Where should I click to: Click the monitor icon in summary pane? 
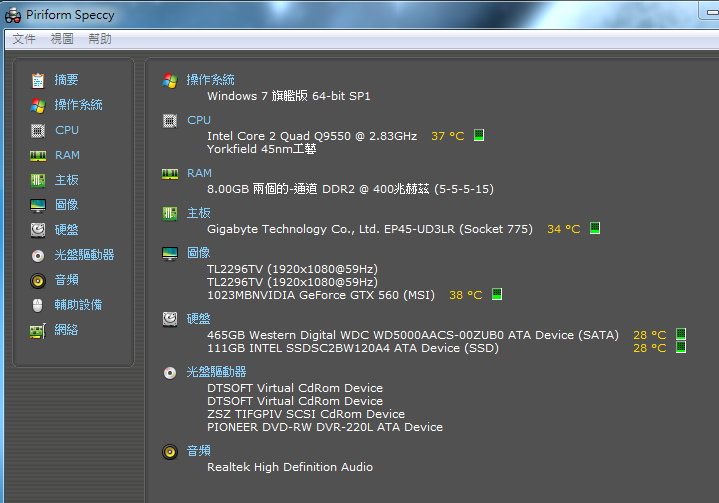170,254
